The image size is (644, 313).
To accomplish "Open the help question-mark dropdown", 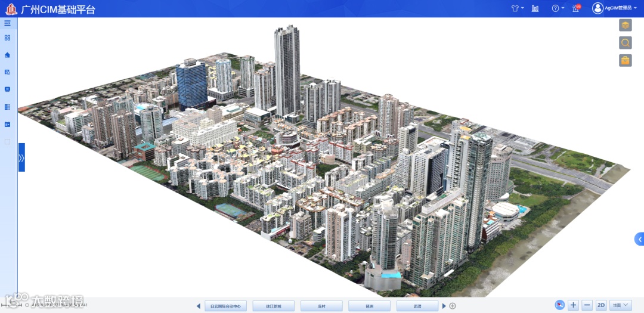I will [558, 8].
